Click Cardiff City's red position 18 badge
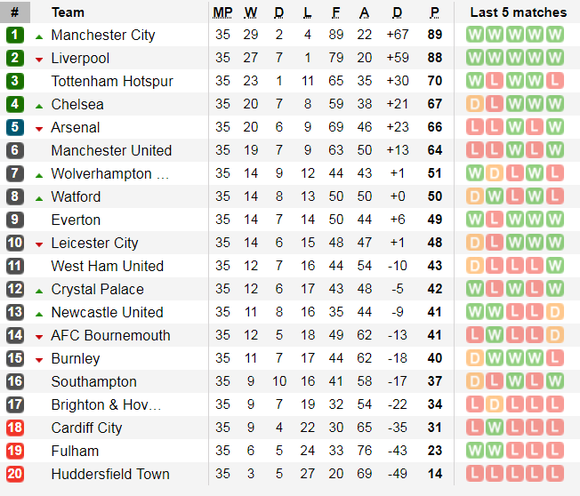Screen dimensions: 580x496 pos(15,428)
